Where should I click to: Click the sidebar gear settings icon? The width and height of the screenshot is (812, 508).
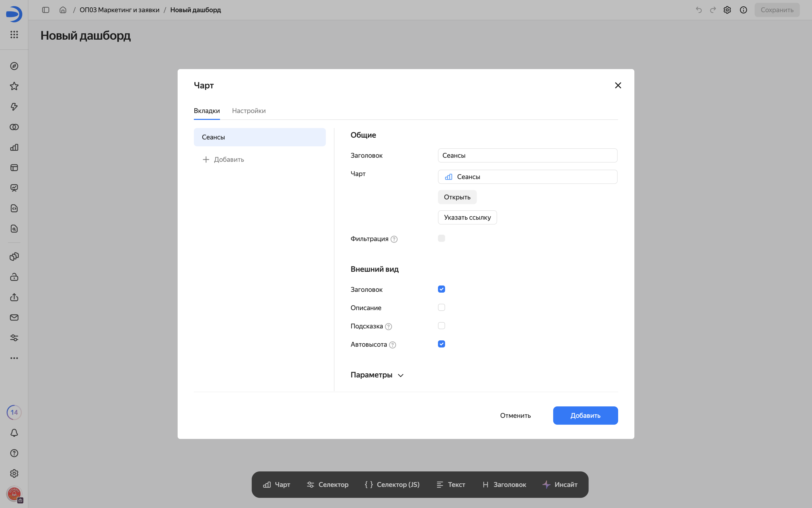tap(14, 473)
